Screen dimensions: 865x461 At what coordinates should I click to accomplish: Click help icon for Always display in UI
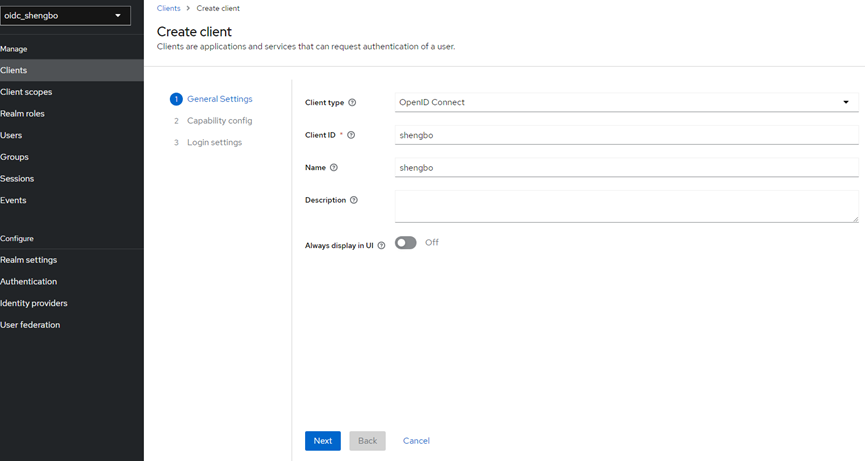(381, 246)
